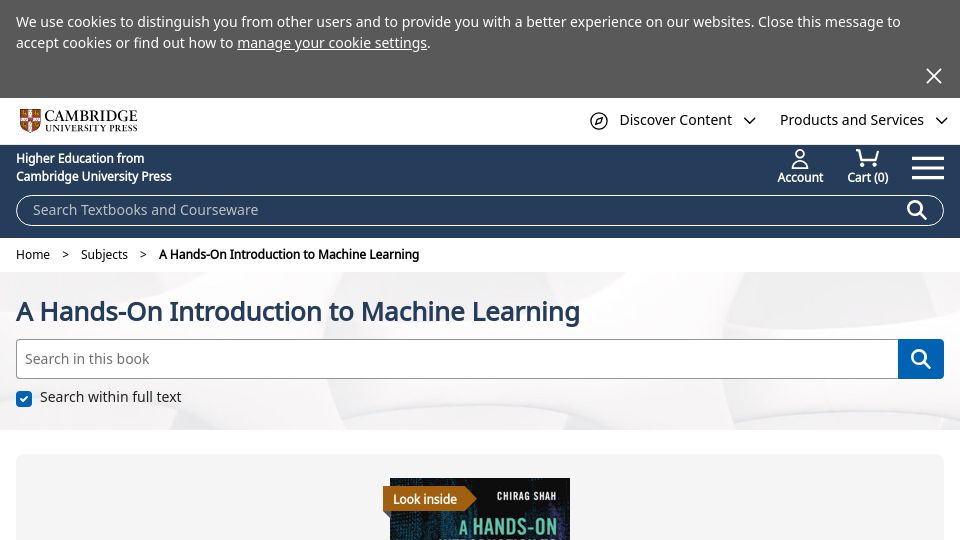The width and height of the screenshot is (960, 540).
Task: Click the magnifier icon in the top search bar
Action: point(917,210)
